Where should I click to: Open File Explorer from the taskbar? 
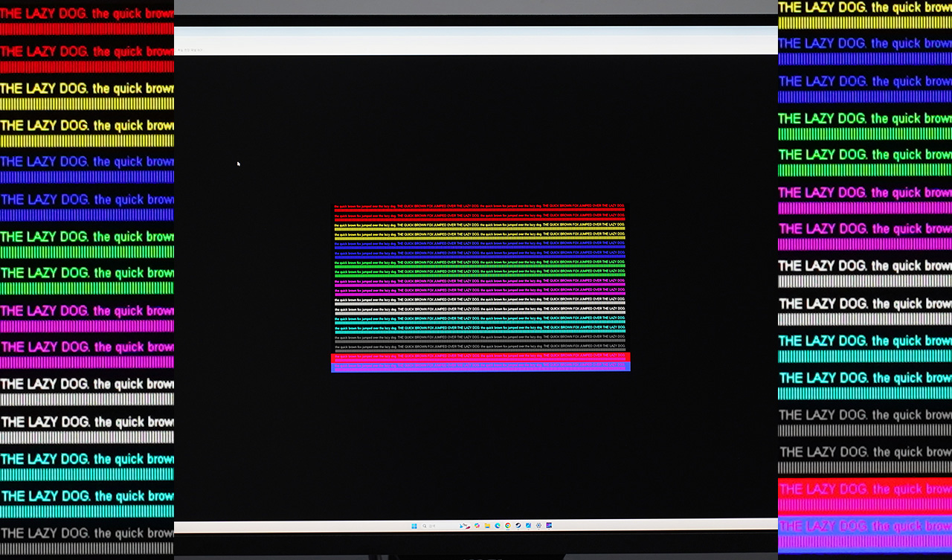[x=487, y=526]
